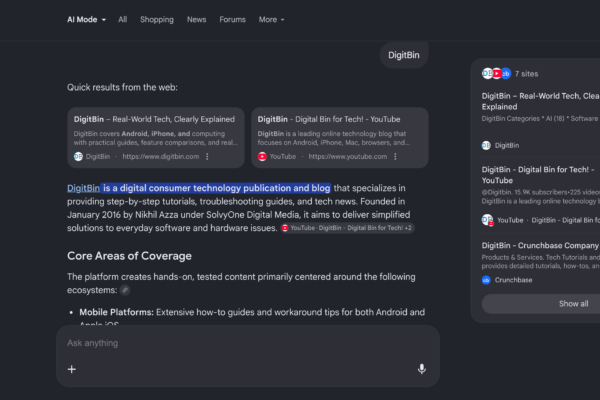Viewport: 600px width, 400px height.
Task: Switch to the Shopping tab
Action: click(x=157, y=20)
